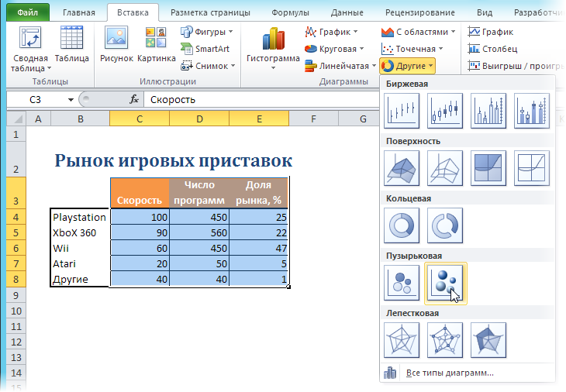Open Все типы диаграмм dialog
This screenshot has height=392, width=566.
pos(450,373)
